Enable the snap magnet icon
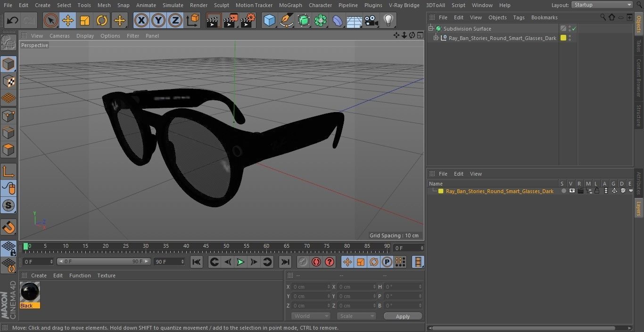644x332 pixels. point(8,227)
